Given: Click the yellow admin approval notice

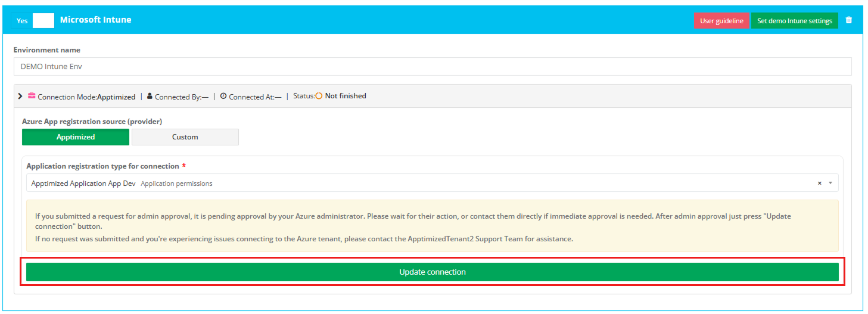Looking at the screenshot, I should [x=432, y=227].
